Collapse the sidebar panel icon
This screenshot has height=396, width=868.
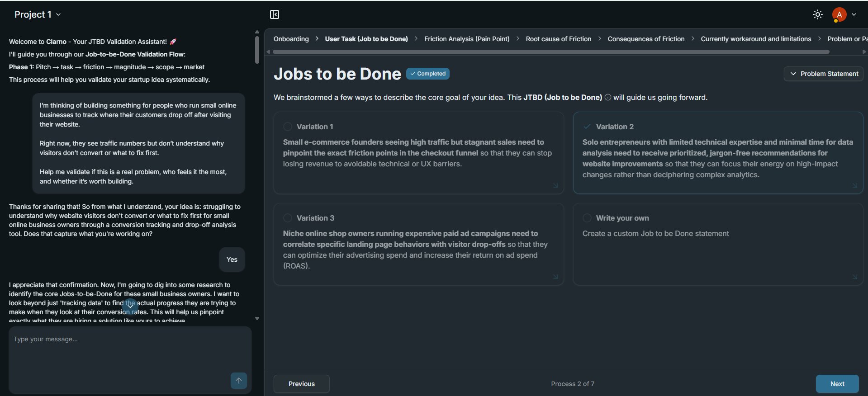275,14
